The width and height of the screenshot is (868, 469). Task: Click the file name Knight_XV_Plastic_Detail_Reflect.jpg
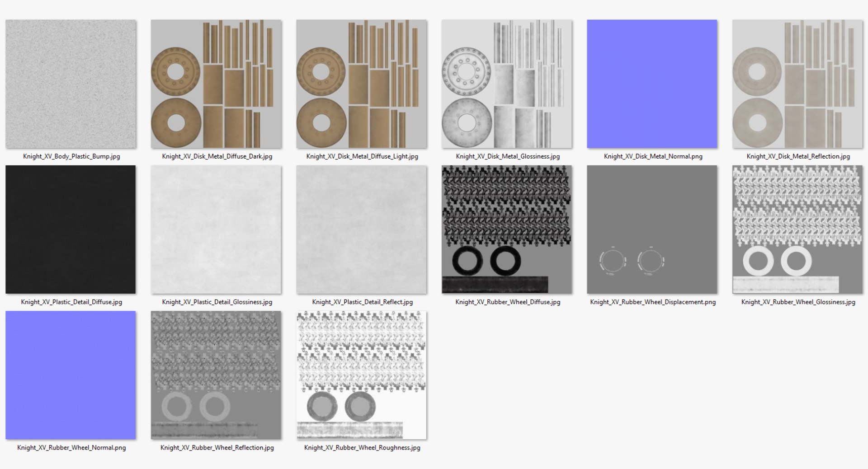click(x=362, y=302)
